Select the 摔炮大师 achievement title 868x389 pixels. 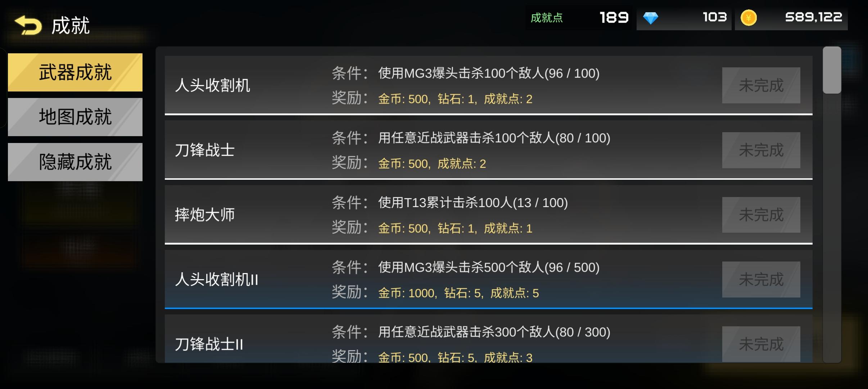(205, 215)
